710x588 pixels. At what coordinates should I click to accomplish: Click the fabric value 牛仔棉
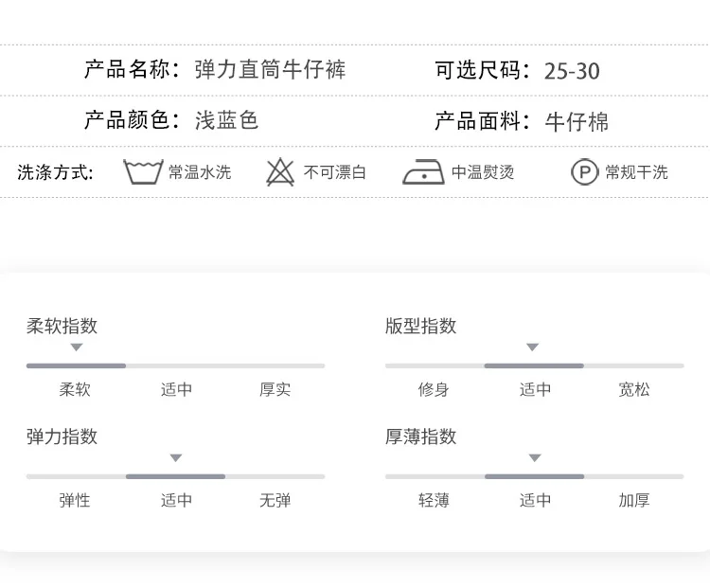tap(577, 121)
